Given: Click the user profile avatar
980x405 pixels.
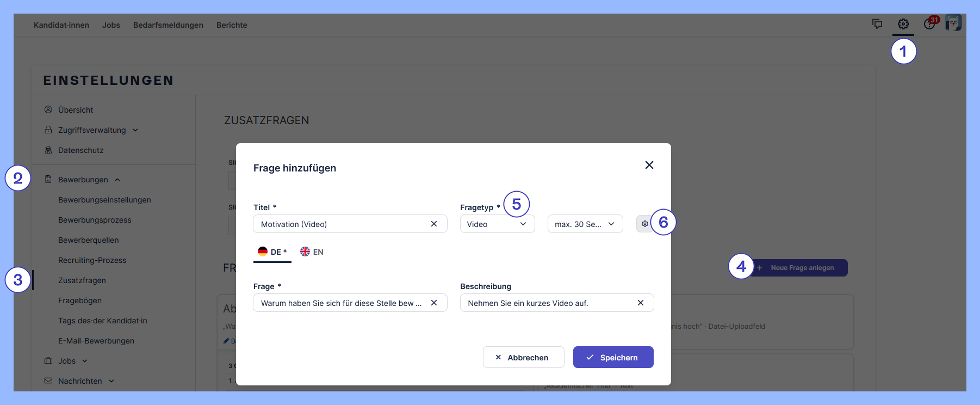Looking at the screenshot, I should pos(953,23).
